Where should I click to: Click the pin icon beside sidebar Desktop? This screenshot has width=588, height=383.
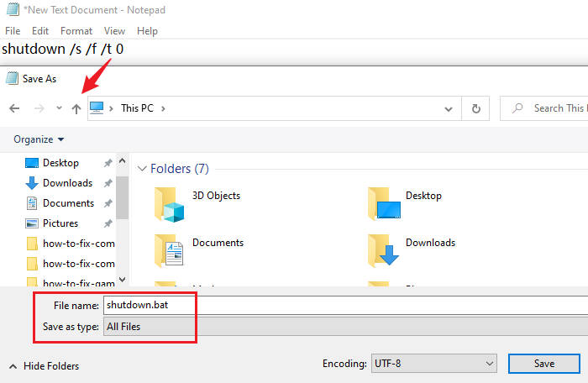tap(108, 163)
